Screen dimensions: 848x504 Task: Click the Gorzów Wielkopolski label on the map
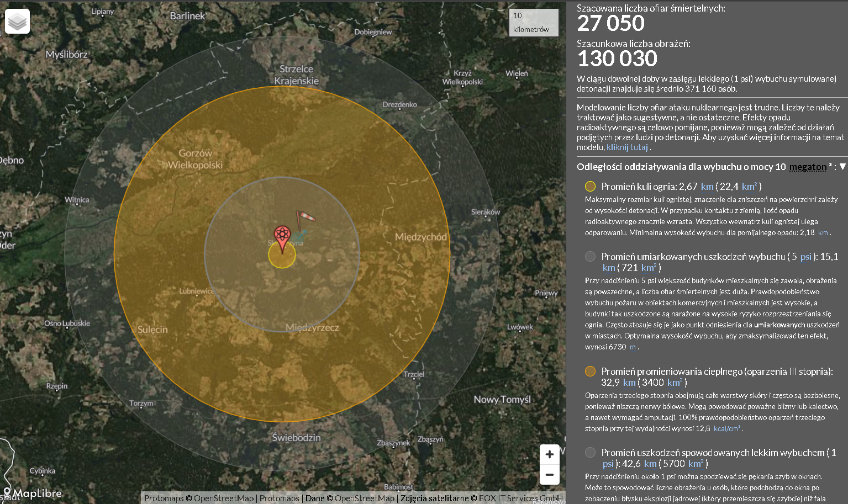pos(195,159)
